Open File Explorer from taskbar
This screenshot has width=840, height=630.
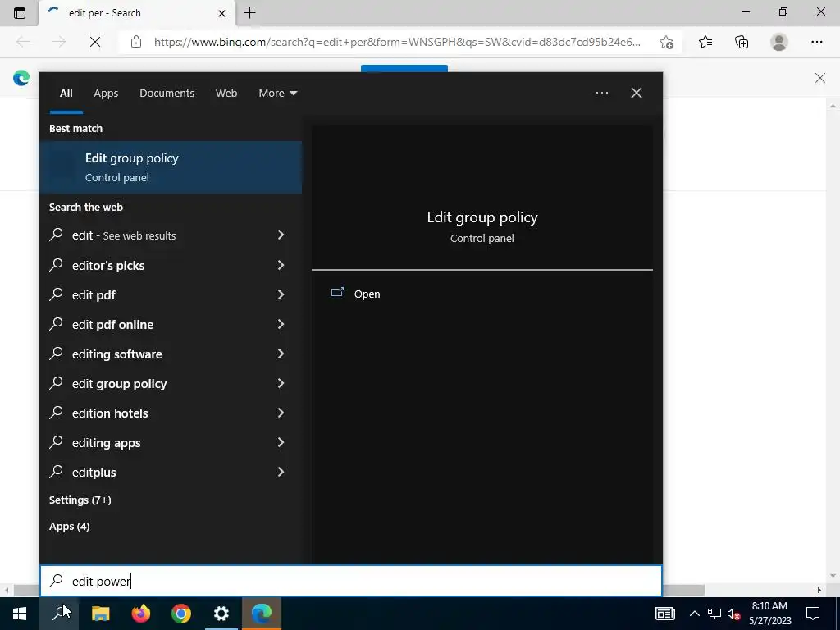(x=100, y=614)
